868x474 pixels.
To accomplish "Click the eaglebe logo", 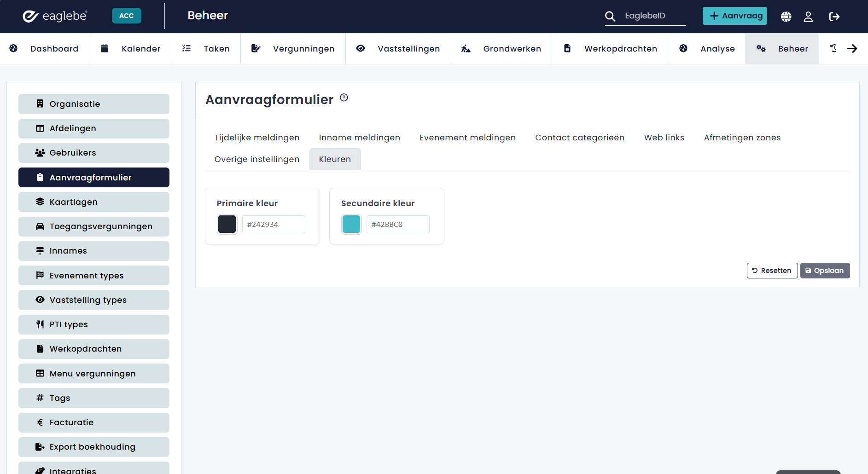I will pos(55,16).
